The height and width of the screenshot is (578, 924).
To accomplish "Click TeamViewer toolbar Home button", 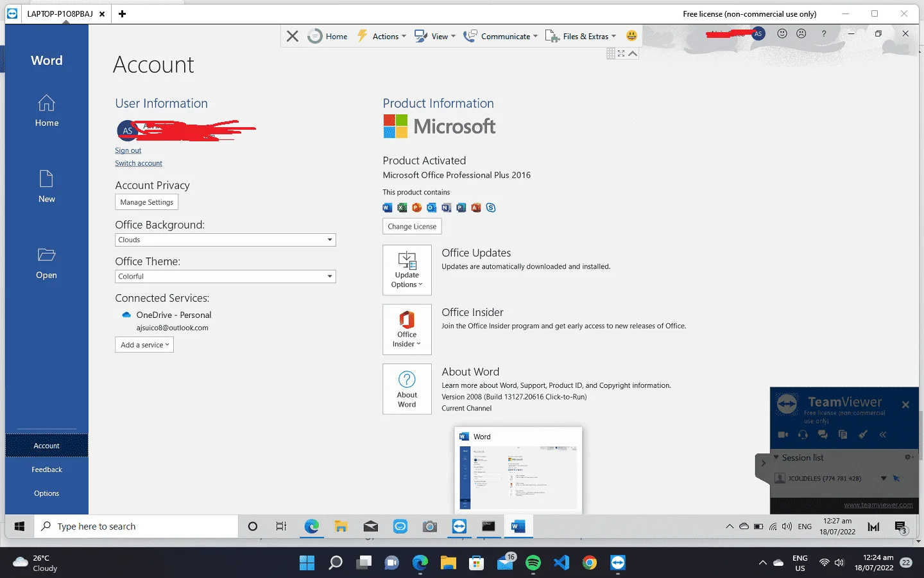I will [328, 36].
